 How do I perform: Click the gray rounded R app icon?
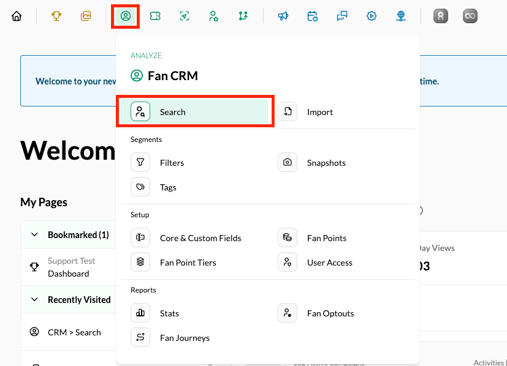(x=441, y=16)
